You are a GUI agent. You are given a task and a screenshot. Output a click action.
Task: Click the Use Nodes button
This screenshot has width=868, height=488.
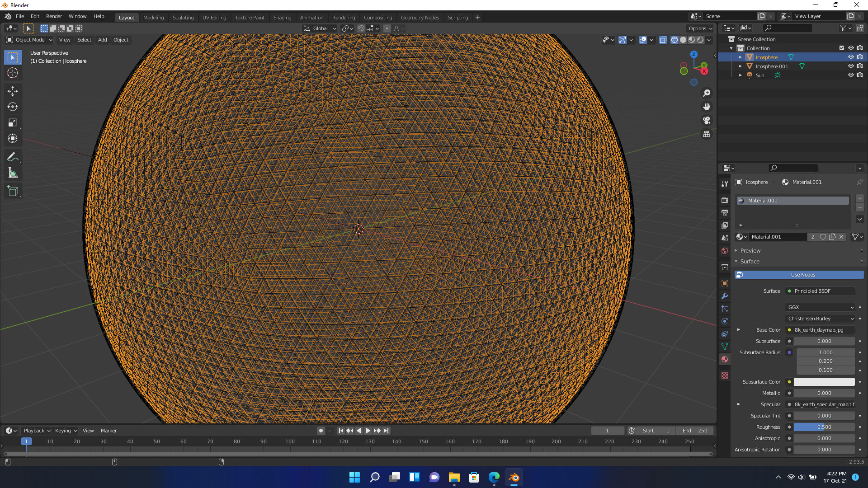799,275
